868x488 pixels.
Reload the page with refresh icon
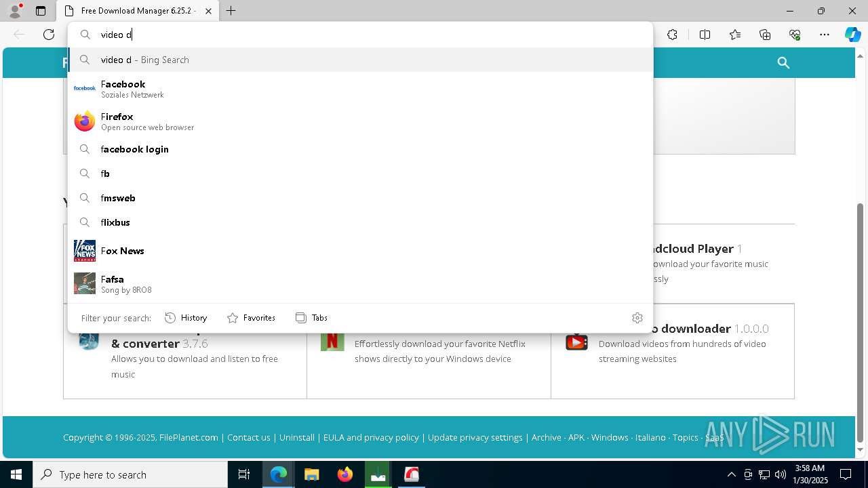coord(49,35)
